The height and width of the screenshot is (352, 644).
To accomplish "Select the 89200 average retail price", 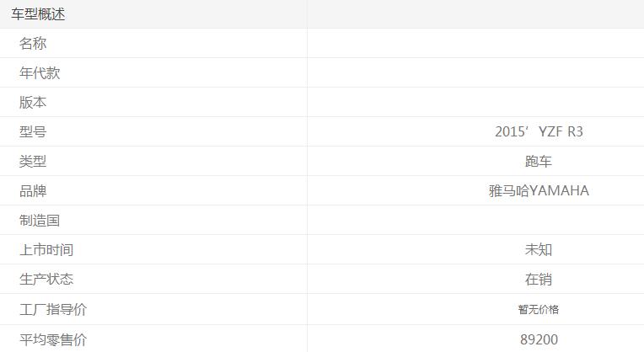I will tap(539, 339).
